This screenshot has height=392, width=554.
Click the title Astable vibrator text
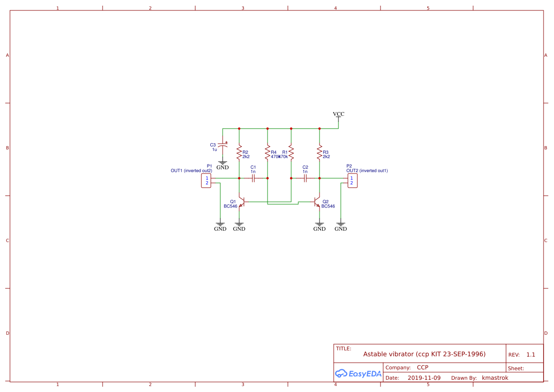click(424, 354)
